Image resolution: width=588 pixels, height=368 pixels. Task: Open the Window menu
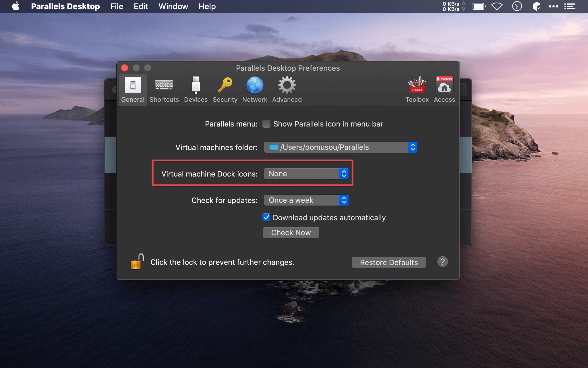(x=173, y=6)
